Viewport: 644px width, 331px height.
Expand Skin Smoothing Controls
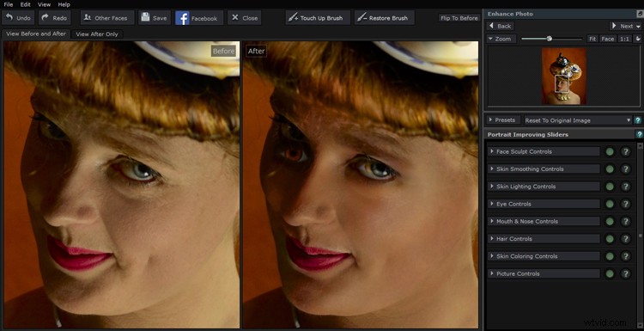tap(544, 169)
